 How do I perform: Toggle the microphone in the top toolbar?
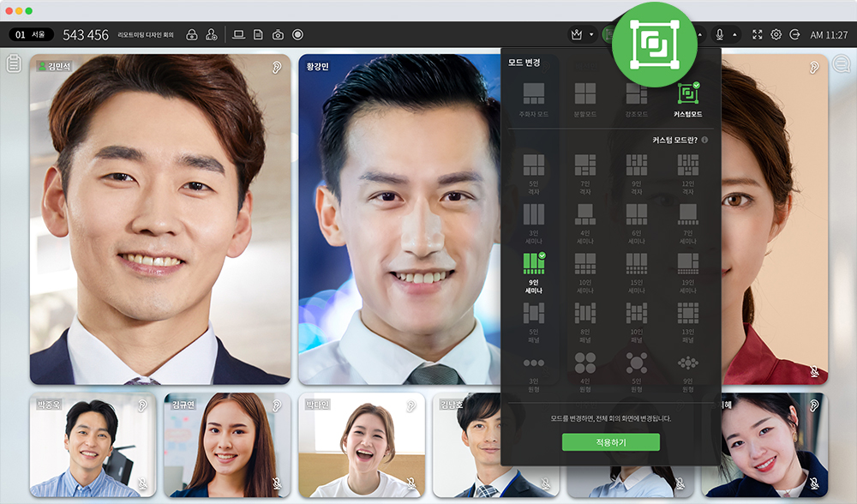click(719, 35)
